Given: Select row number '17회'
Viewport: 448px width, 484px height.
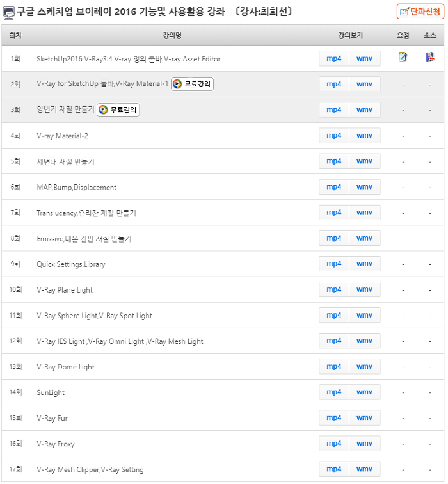Looking at the screenshot, I should point(15,469).
